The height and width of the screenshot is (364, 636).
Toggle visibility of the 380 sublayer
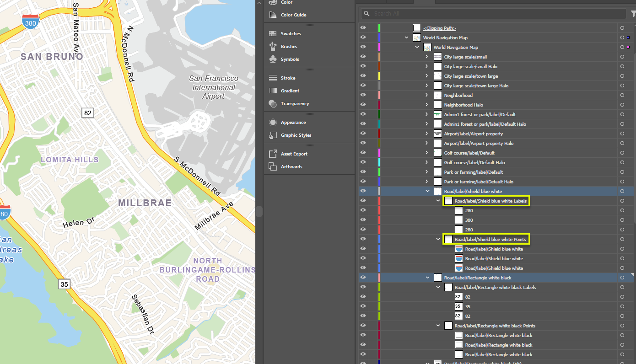363,220
